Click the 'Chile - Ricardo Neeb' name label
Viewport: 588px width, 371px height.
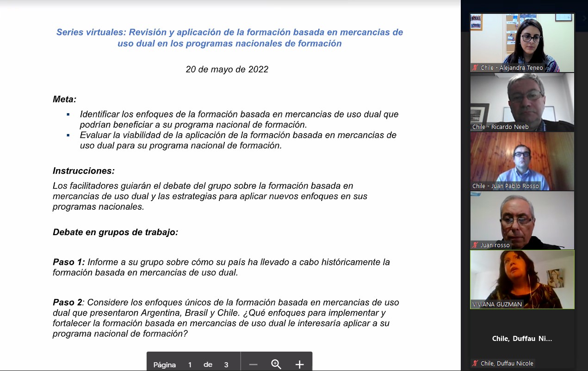pos(501,127)
